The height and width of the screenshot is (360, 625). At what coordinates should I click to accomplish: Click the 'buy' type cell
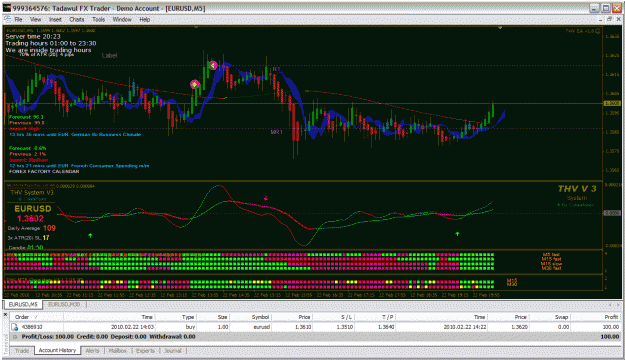191,327
